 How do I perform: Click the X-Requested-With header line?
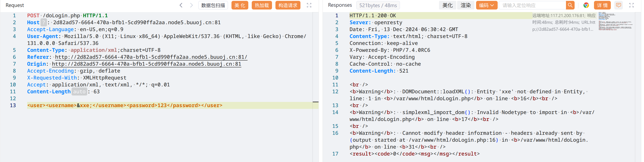(77, 78)
